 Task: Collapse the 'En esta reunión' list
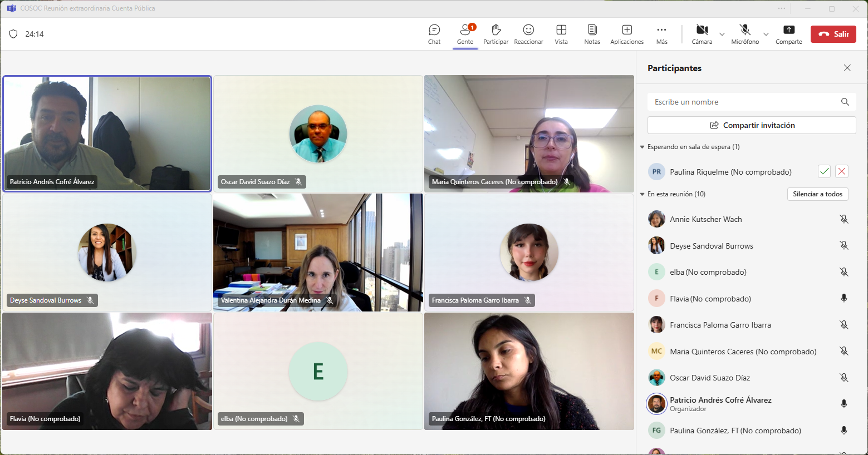click(x=643, y=195)
